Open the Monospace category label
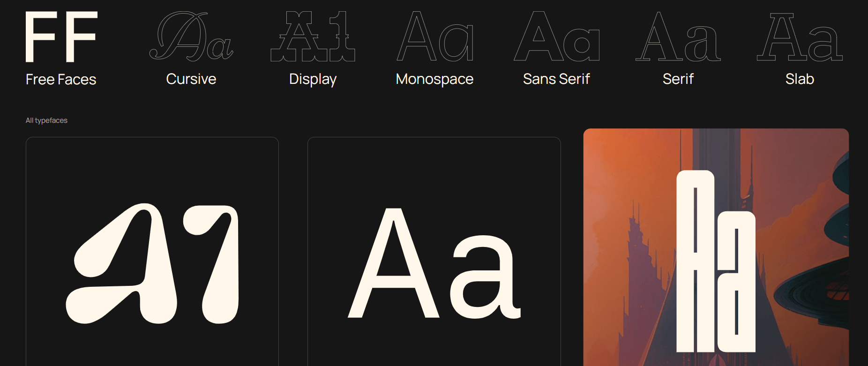 [435, 79]
